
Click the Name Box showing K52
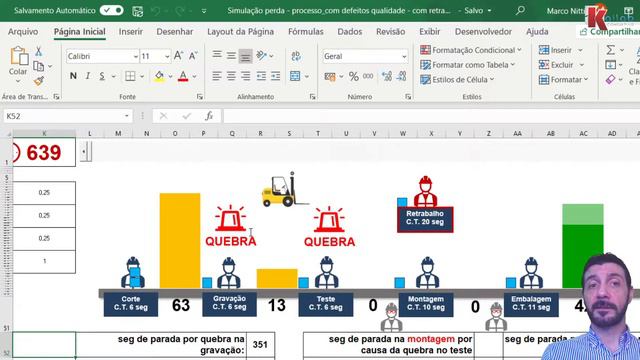pos(67,116)
